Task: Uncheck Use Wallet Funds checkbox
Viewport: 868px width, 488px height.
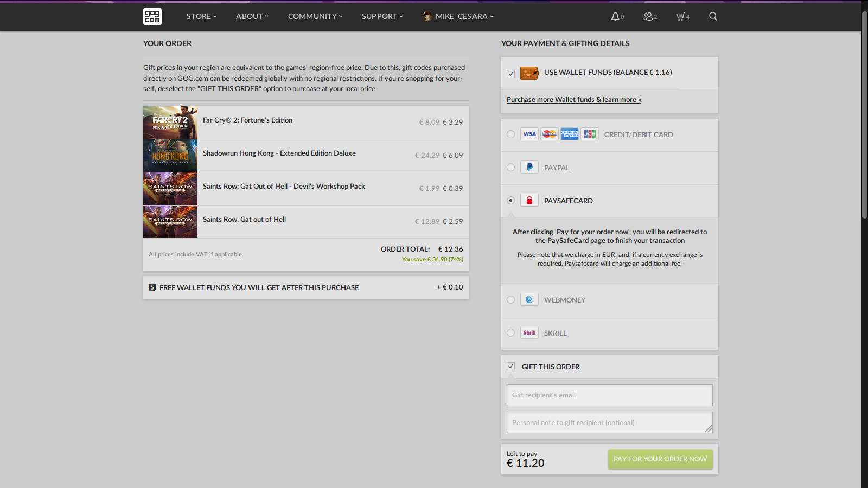Action: pyautogui.click(x=510, y=74)
